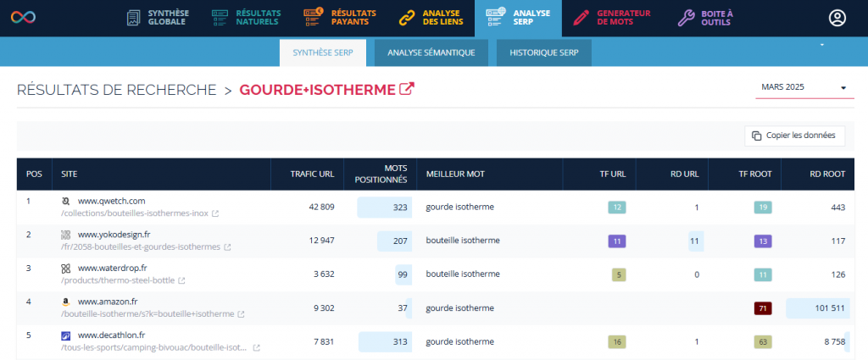The height and width of the screenshot is (360, 868).
Task: Click the waterdrop.fr favicon
Action: [x=66, y=269]
